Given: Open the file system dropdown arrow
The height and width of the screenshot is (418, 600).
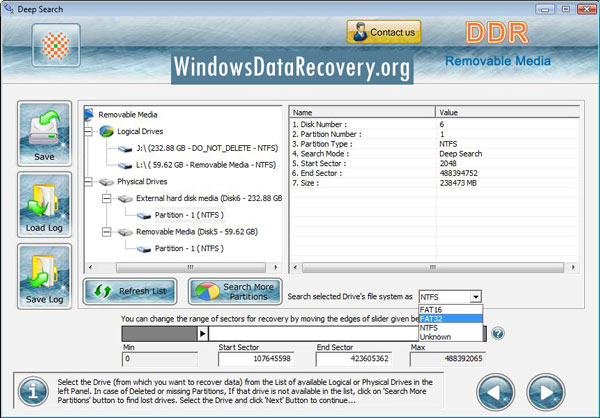Looking at the screenshot, I should click(x=476, y=297).
